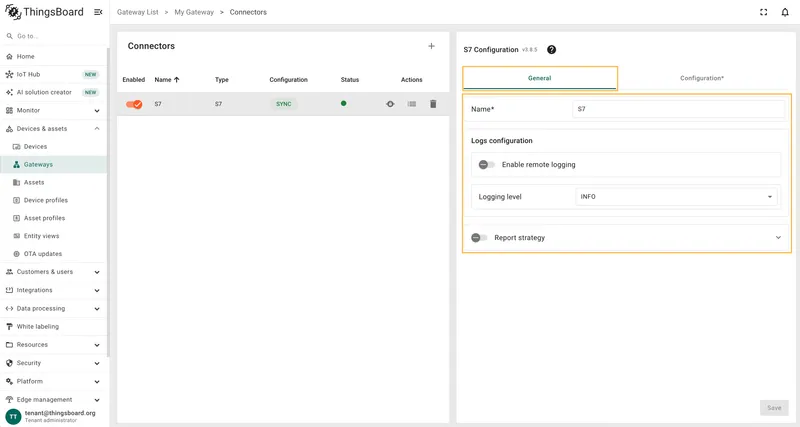Open Gateway List breadcrumb link

tap(138, 12)
